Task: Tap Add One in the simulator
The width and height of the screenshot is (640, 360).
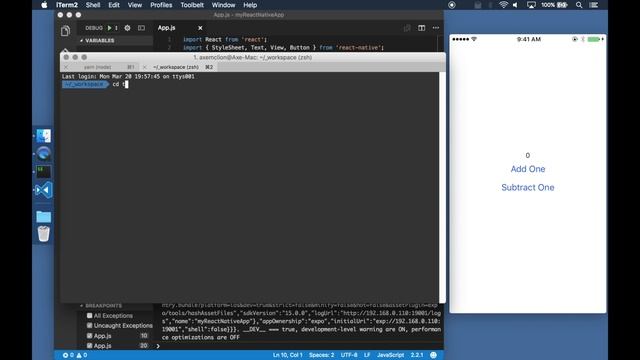Action: [x=528, y=169]
